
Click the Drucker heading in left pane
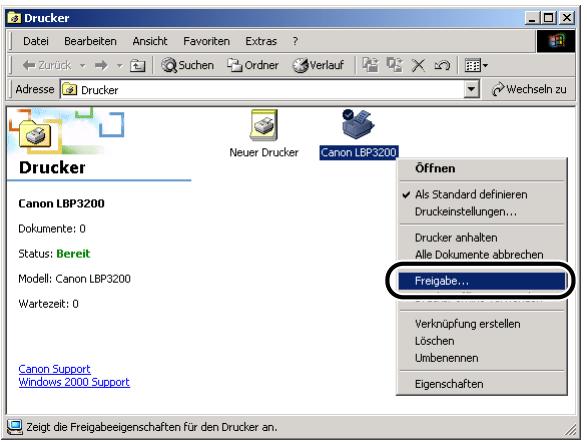pos(52,168)
